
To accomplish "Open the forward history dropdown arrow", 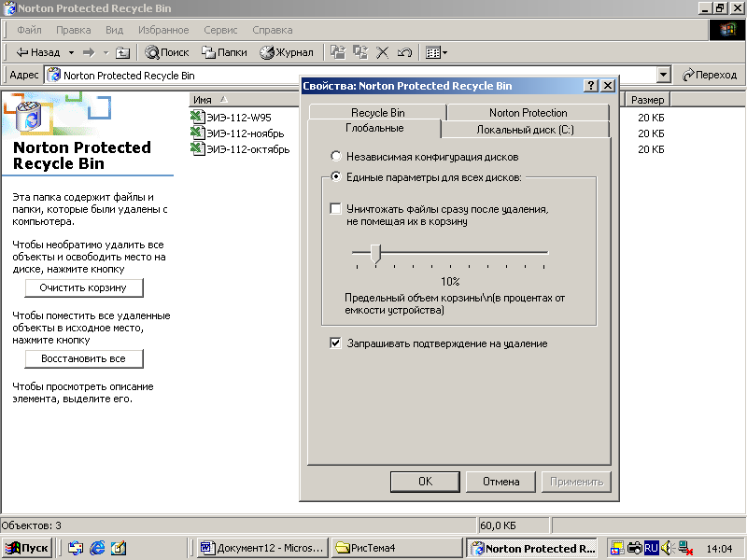I will tap(106, 52).
